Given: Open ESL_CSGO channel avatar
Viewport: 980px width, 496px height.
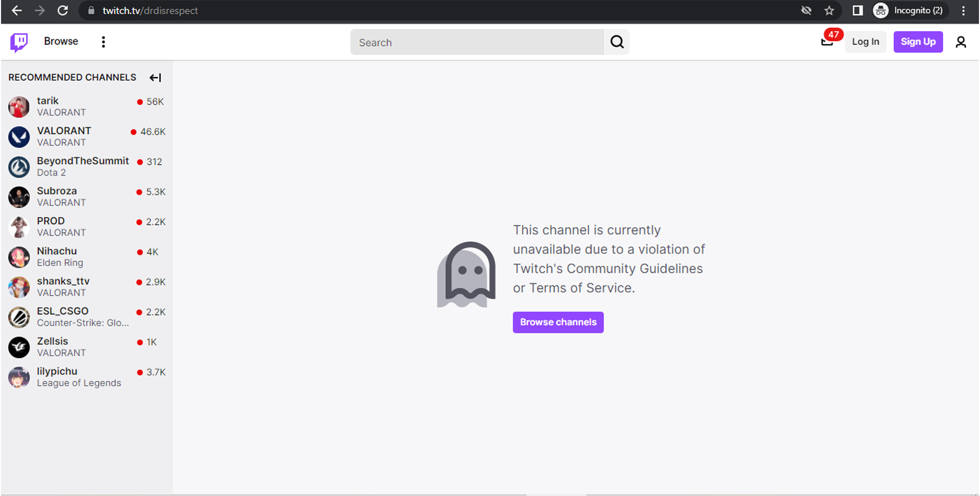Looking at the screenshot, I should point(19,317).
